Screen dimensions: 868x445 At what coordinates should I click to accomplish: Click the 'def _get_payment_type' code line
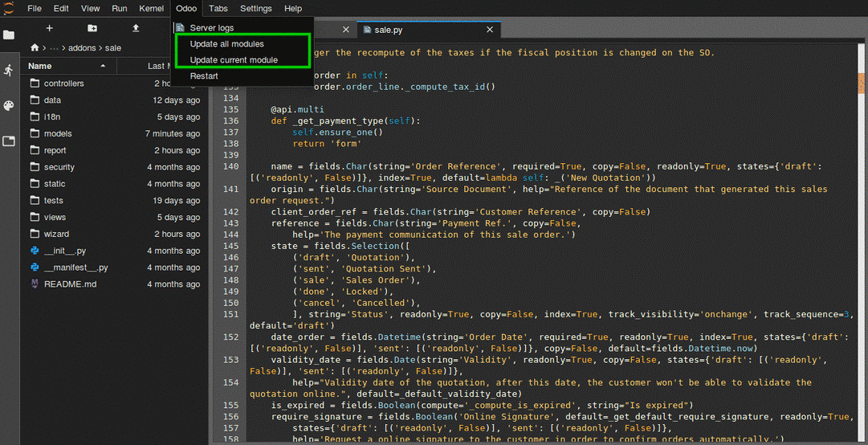click(345, 120)
